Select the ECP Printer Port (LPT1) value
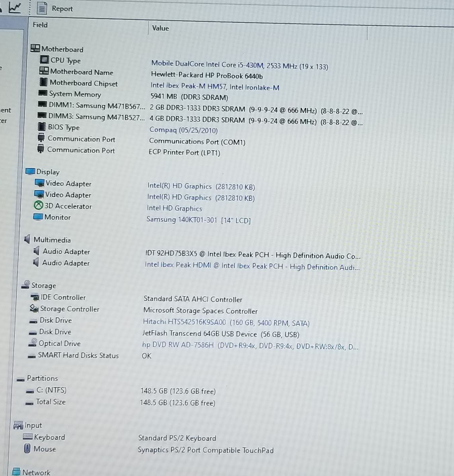 coord(184,152)
